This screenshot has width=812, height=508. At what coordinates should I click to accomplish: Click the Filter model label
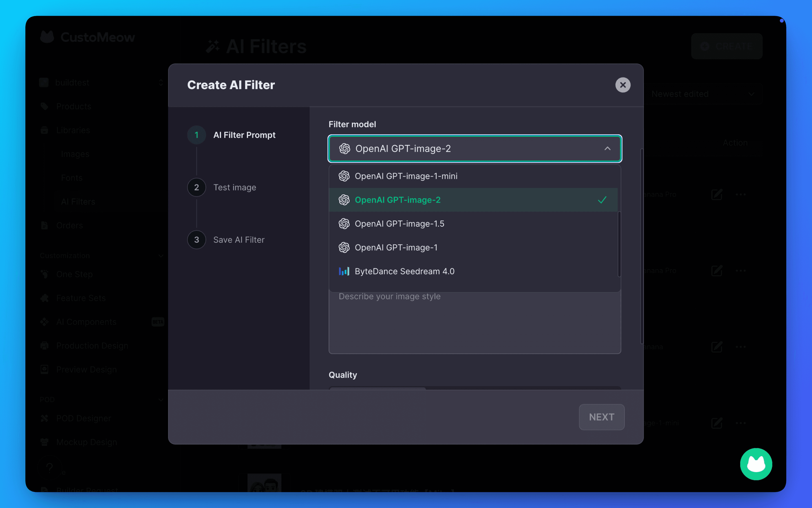[x=352, y=124]
